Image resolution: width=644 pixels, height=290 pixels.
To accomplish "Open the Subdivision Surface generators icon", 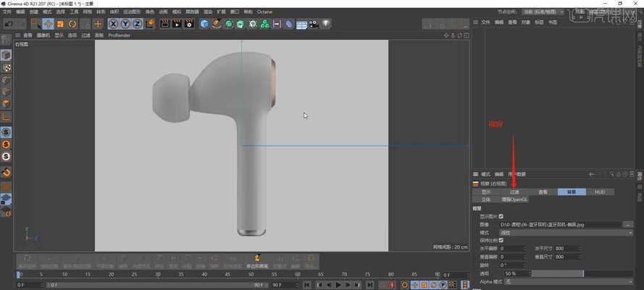I will (x=229, y=24).
